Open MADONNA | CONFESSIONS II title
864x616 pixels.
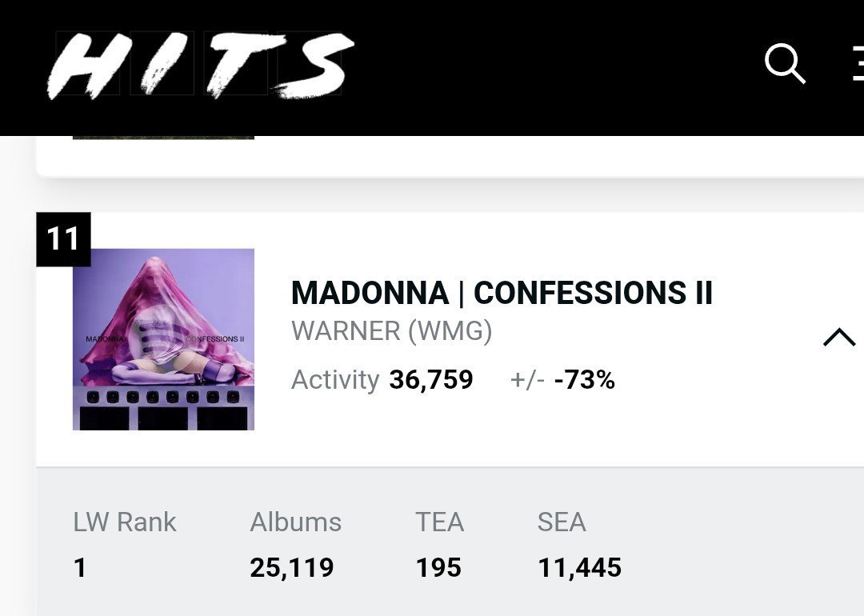(502, 293)
